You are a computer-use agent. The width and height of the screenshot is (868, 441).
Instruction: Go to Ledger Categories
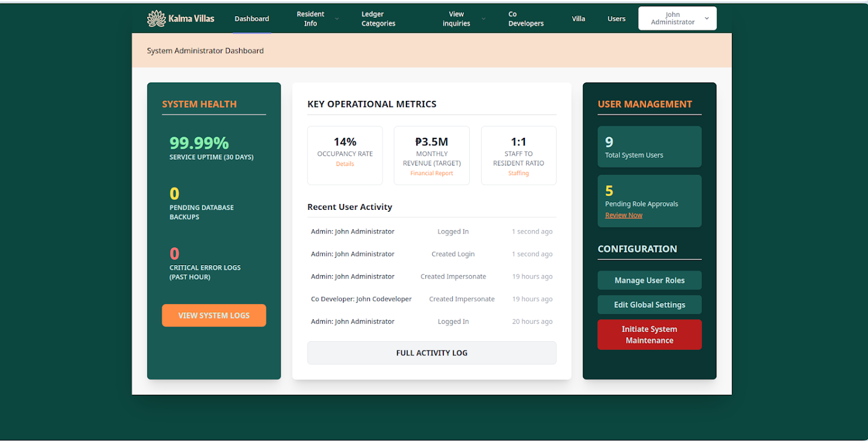click(x=378, y=19)
